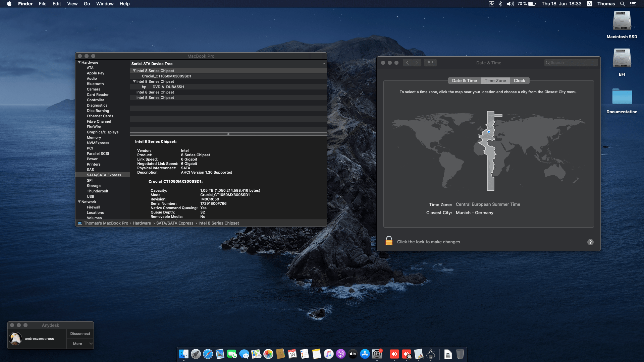Collapse the Network section in sidebar
The image size is (644, 362).
(x=79, y=202)
